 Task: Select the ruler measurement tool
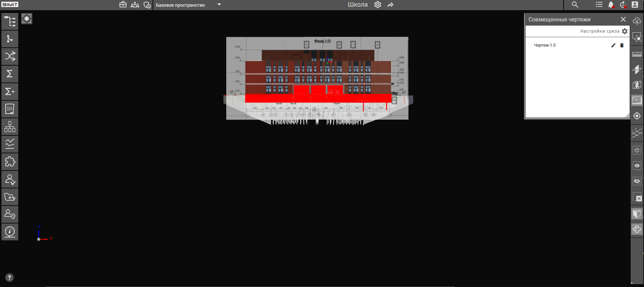coord(637,54)
